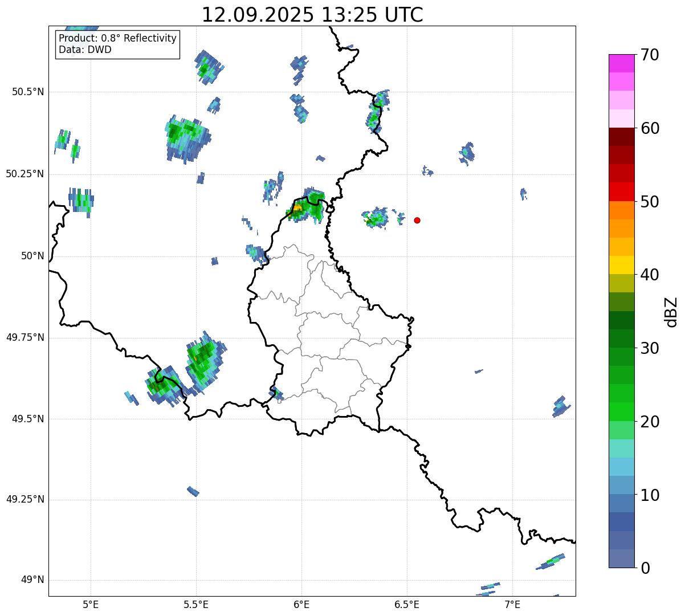Viewport: 685px width, 616px height.
Task: Pick the magenta swatch at top of colorbar
Action: (x=621, y=63)
